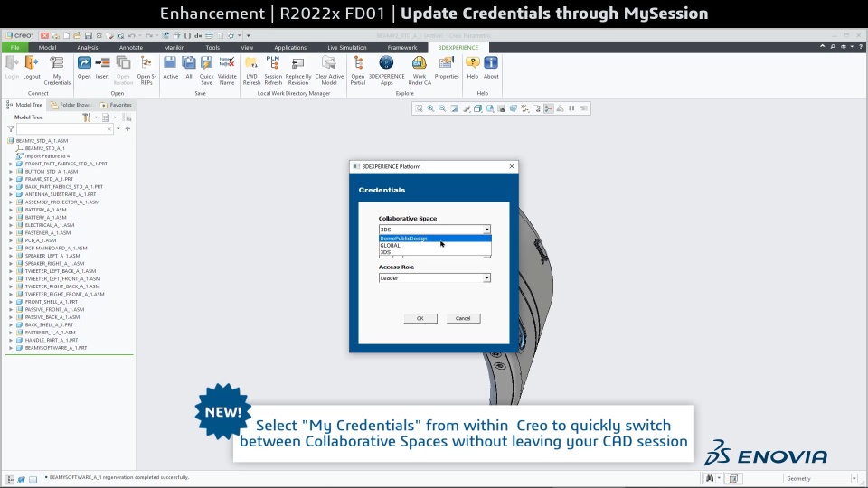Click the find binoculars icon in status bar

pyautogui.click(x=710, y=478)
